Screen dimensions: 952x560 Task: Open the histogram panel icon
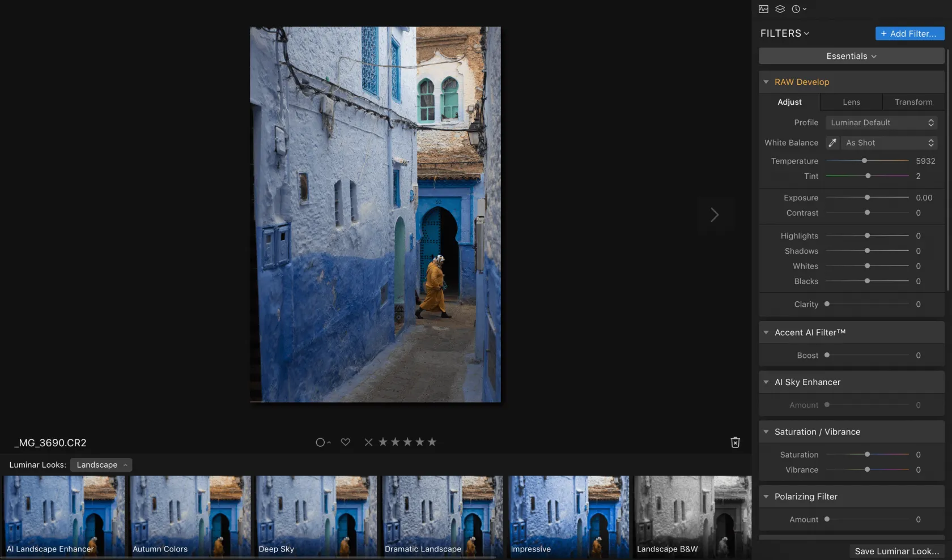click(763, 9)
